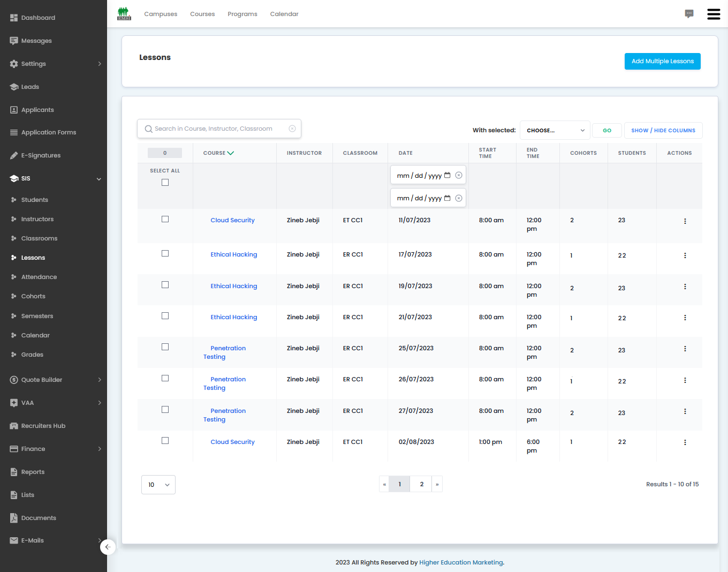Screen dimensions: 728x572
Task: Click the EMSI logo icon
Action: pos(124,14)
